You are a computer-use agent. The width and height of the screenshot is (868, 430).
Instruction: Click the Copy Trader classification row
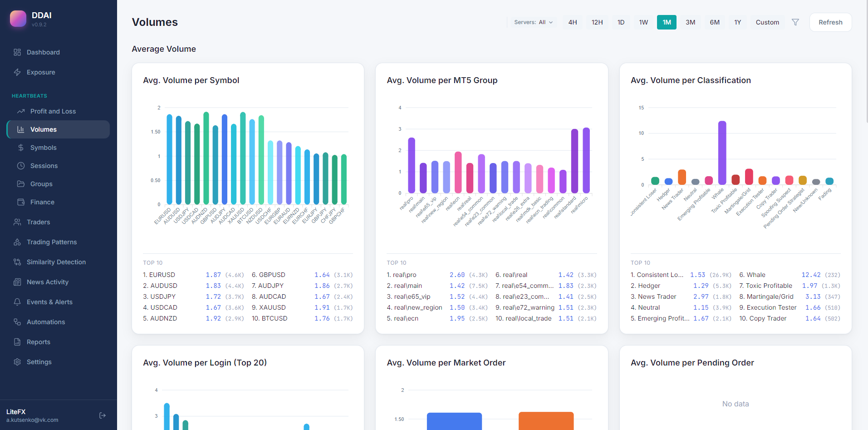click(790, 318)
